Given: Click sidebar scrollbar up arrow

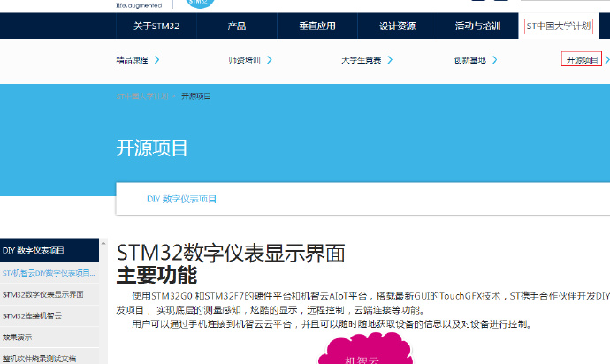Looking at the screenshot, I should click(x=103, y=244).
